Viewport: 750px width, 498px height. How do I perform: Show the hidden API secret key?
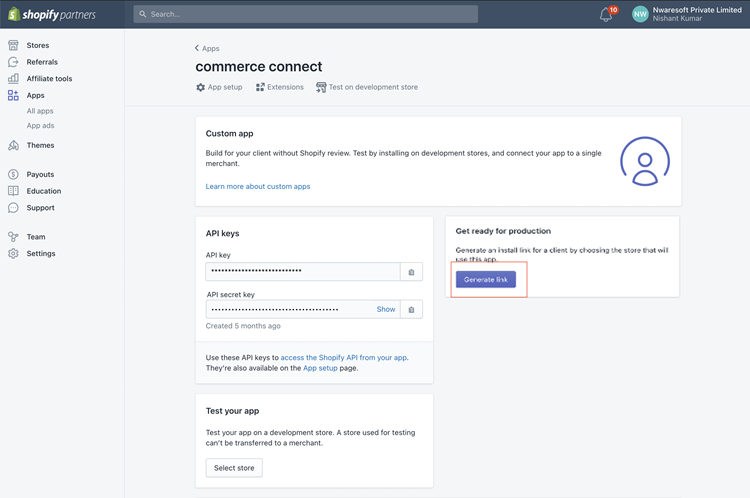(385, 310)
